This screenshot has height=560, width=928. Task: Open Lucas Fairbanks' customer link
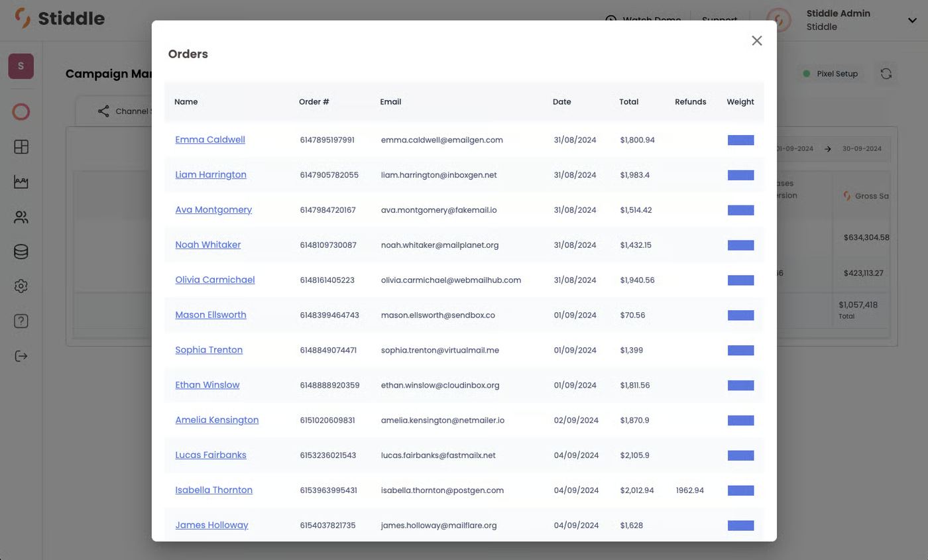coord(211,455)
